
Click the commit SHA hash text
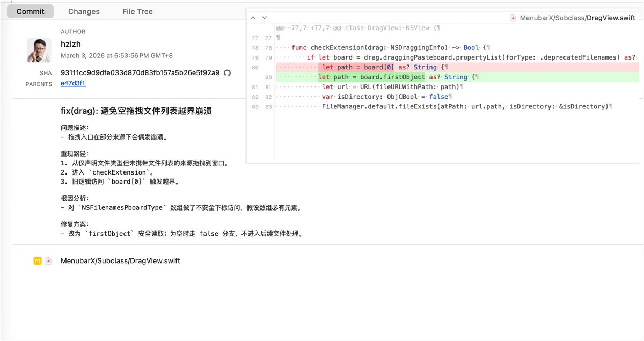pos(140,73)
